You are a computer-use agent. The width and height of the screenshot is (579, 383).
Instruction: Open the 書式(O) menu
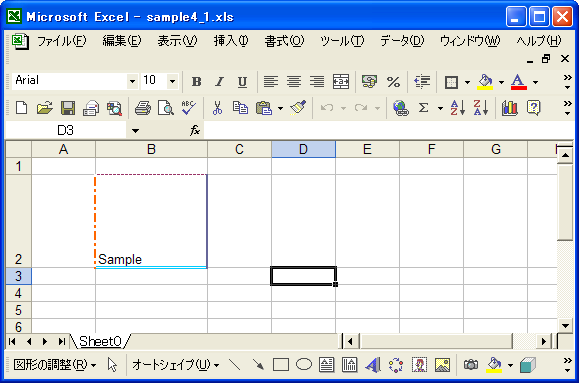pos(284,41)
